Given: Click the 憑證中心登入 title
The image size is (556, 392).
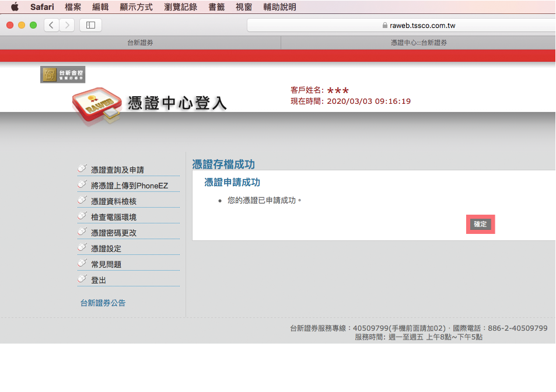Looking at the screenshot, I should click(x=177, y=103).
